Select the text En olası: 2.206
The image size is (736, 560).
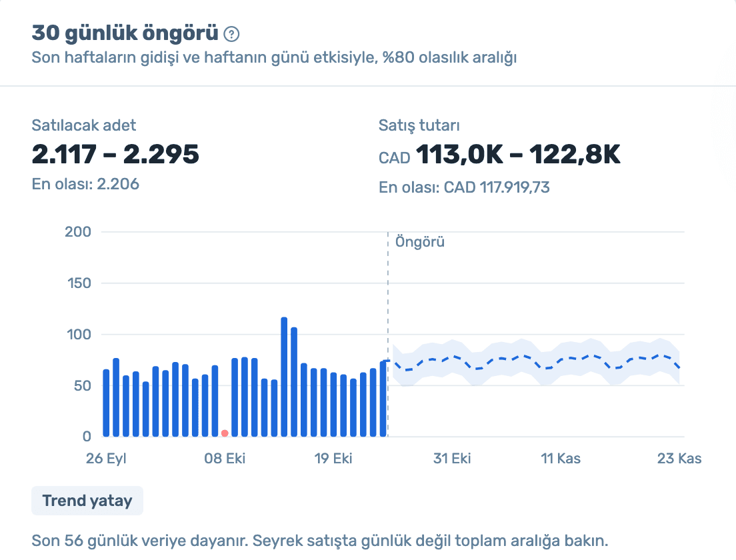click(85, 184)
